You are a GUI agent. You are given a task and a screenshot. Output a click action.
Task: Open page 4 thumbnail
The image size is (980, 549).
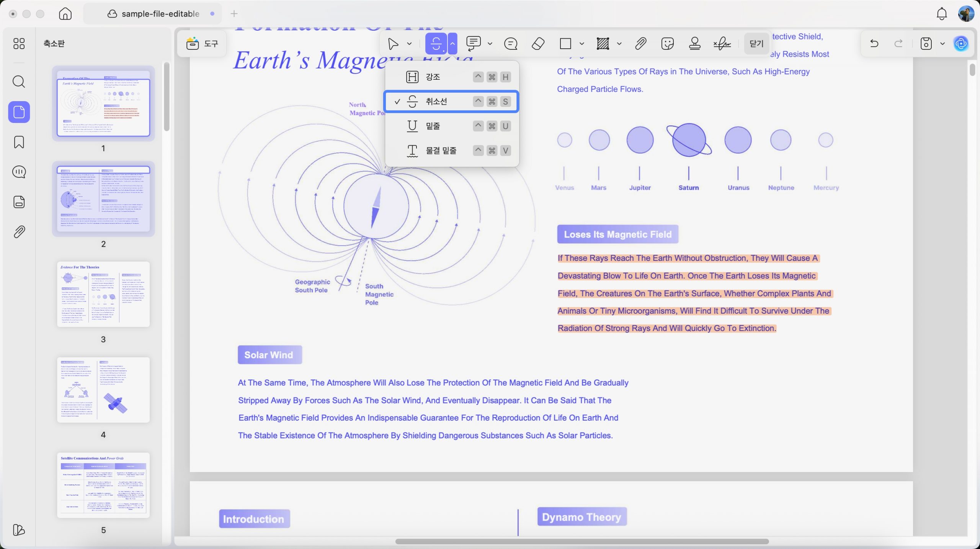click(103, 390)
